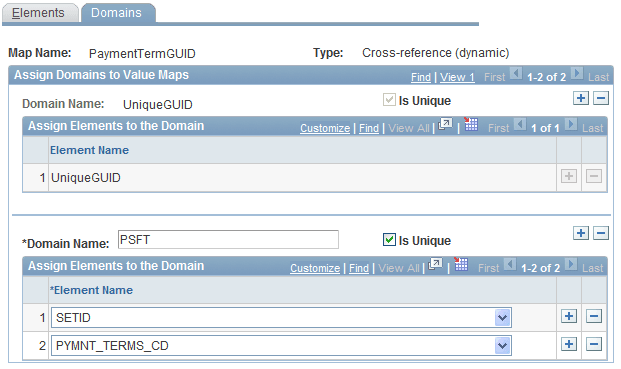Go to previous row in Assign Domains header
This screenshot has height=369, width=621.
pyautogui.click(x=516, y=74)
